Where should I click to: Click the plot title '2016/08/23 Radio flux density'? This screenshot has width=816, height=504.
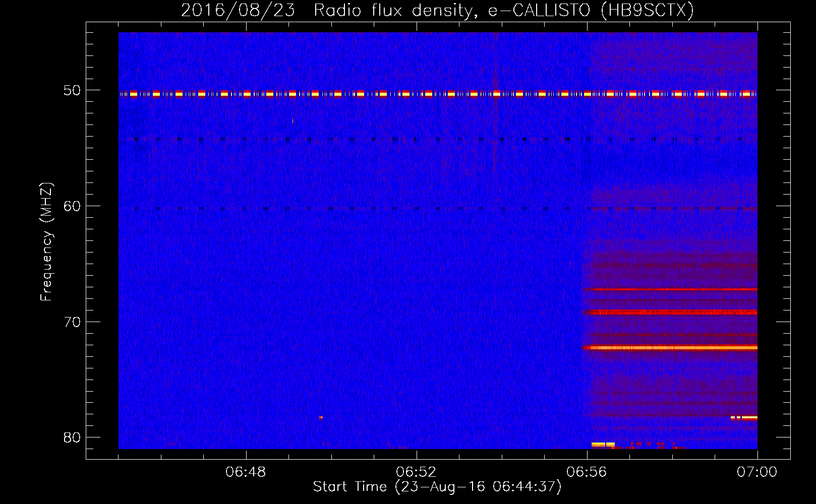[437, 10]
